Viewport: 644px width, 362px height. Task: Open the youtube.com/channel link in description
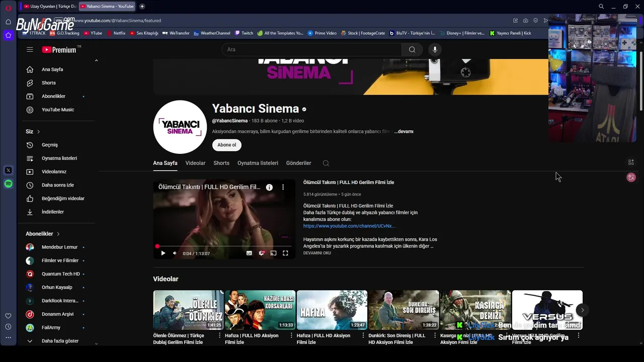[x=349, y=226]
